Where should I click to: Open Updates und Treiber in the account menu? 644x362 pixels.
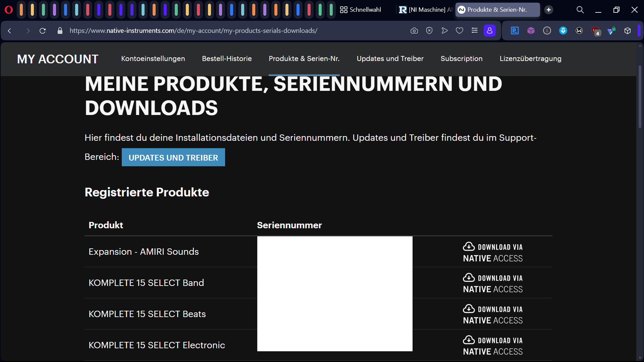pyautogui.click(x=390, y=59)
